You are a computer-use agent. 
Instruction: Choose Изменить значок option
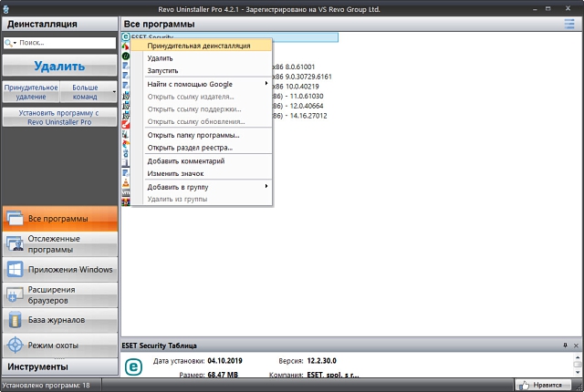pos(202,174)
